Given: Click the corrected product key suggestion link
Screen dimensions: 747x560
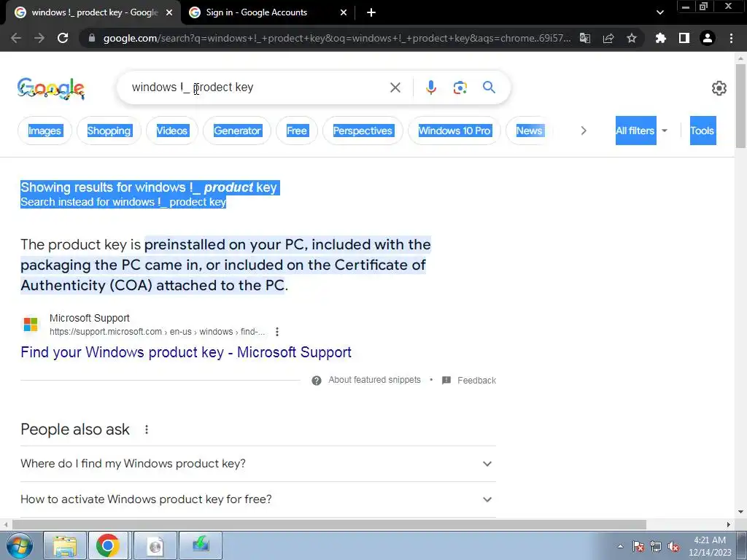Looking at the screenshot, I should click(206, 187).
